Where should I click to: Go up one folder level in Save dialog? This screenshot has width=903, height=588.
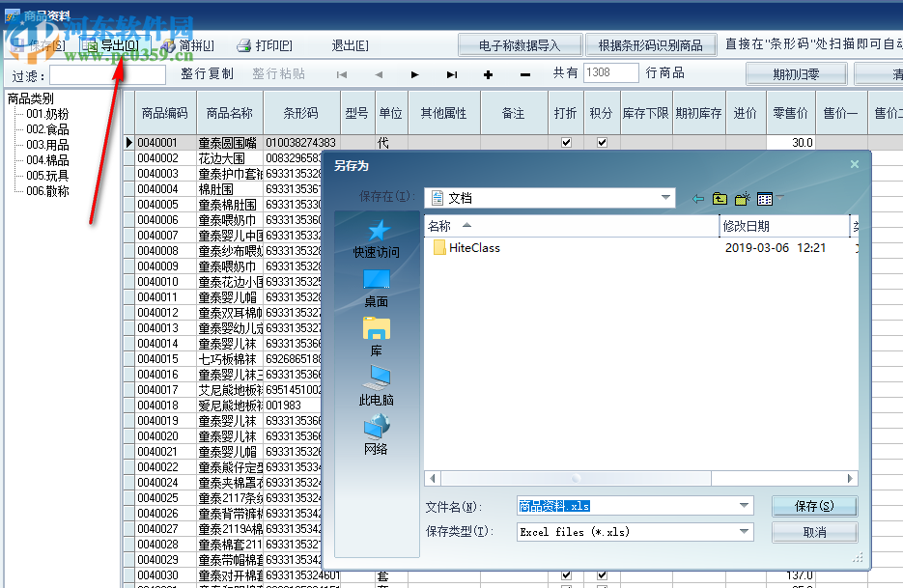click(x=720, y=198)
